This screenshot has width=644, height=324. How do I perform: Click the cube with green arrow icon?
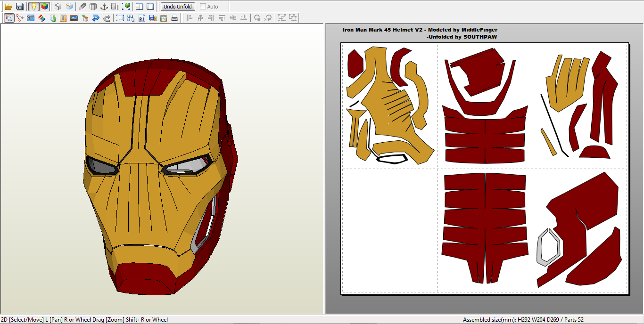85,18
